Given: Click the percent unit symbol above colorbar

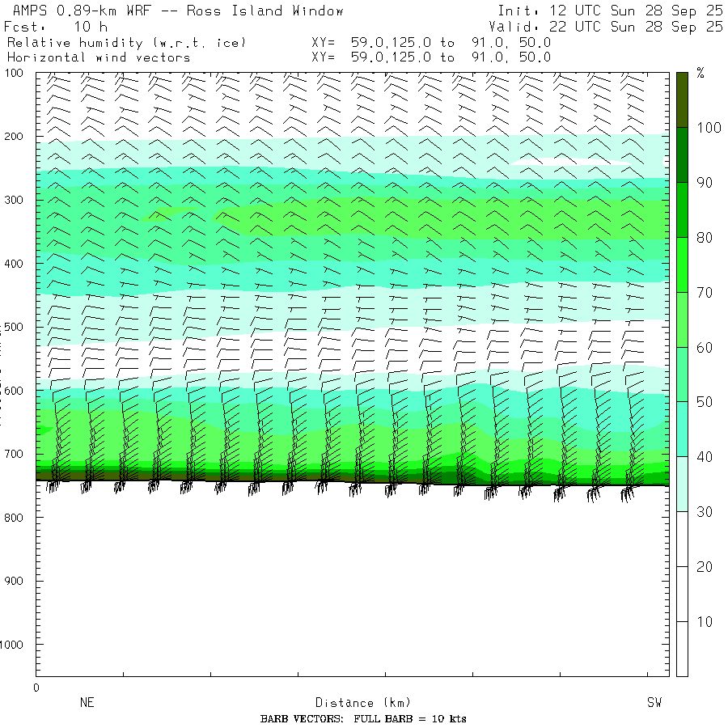Looking at the screenshot, I should point(700,73).
